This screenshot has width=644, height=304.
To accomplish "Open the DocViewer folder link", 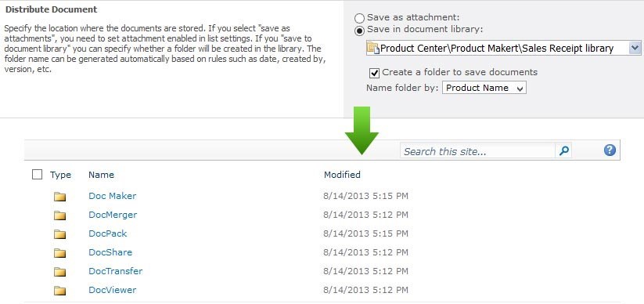I will coord(112,290).
